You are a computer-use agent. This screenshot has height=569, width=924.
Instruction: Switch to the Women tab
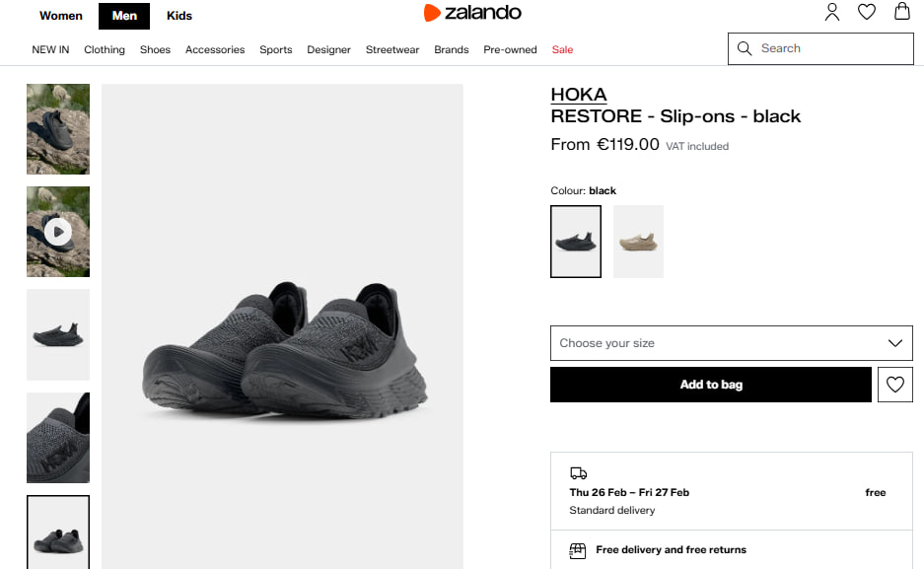[x=61, y=16]
